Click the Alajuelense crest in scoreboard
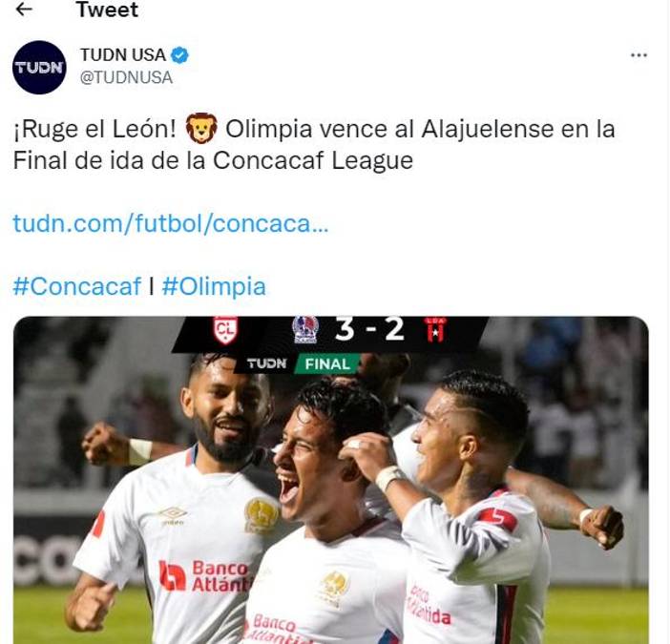Image resolution: width=670 pixels, height=644 pixels. (435, 330)
